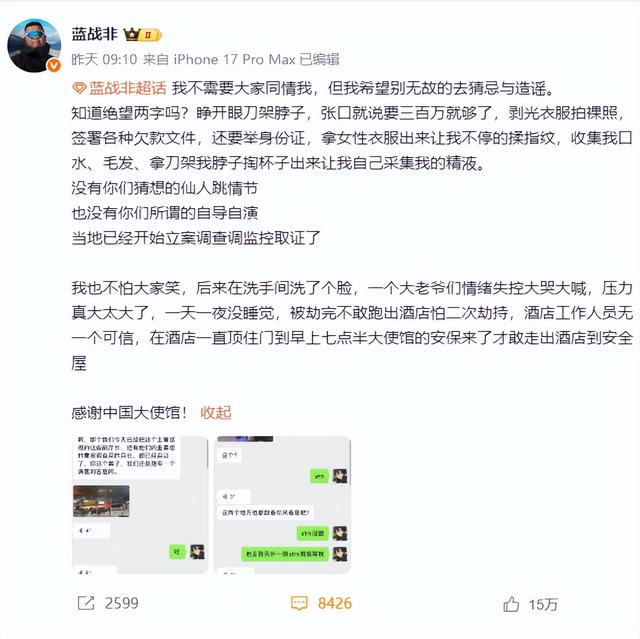Click the repost share icon
Screen dimensions: 640x639
86,603
